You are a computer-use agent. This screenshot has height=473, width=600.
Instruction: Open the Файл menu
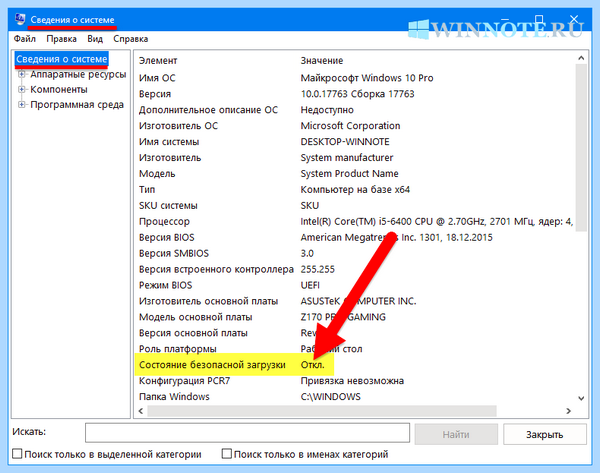[x=25, y=39]
